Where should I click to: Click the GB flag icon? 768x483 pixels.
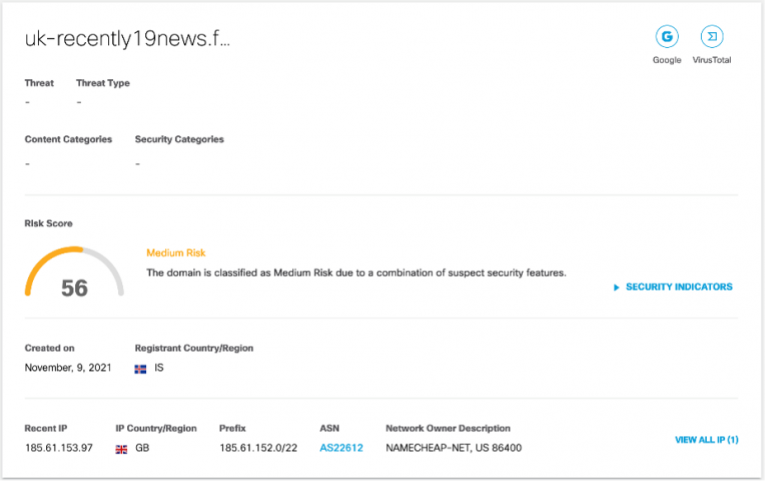(122, 449)
